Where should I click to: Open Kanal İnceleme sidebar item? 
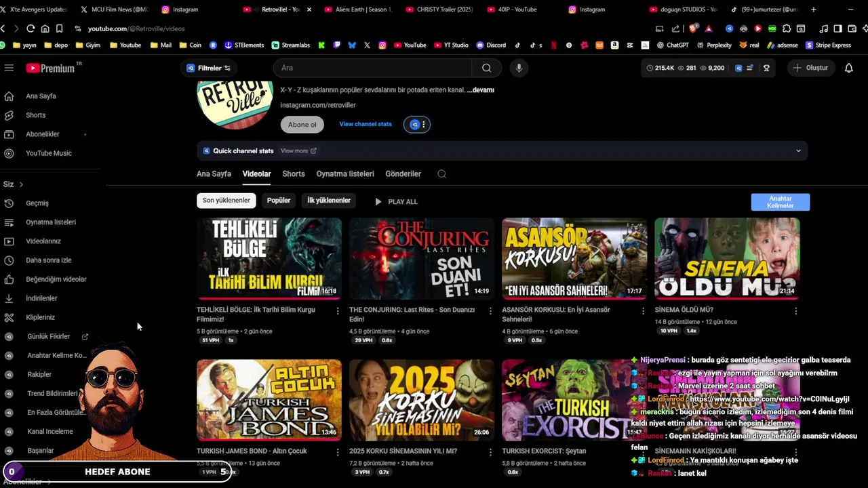(x=50, y=431)
